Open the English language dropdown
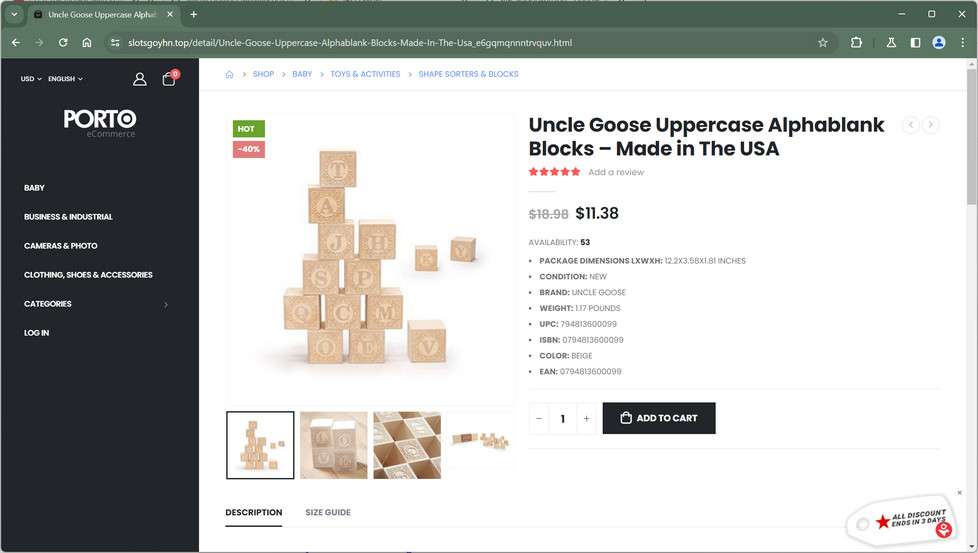 (x=65, y=79)
